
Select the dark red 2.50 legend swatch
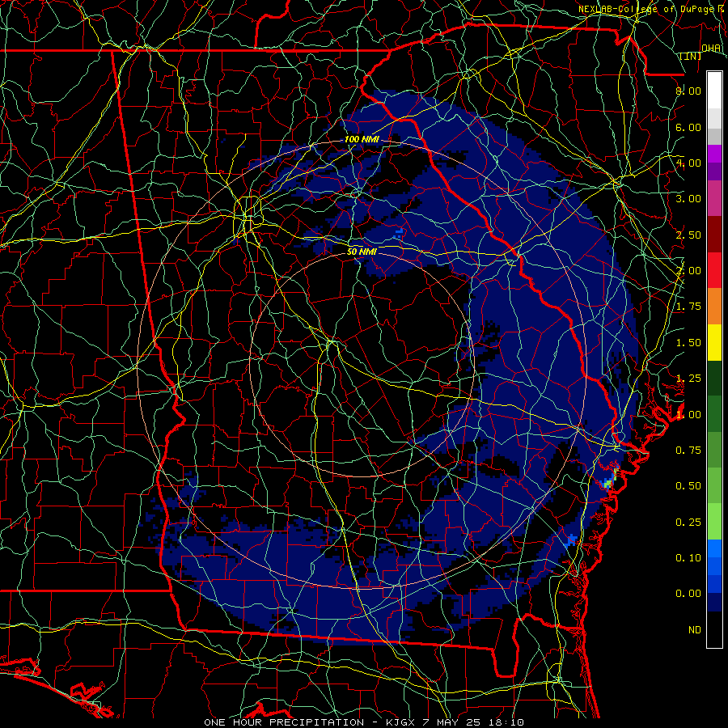(x=714, y=235)
